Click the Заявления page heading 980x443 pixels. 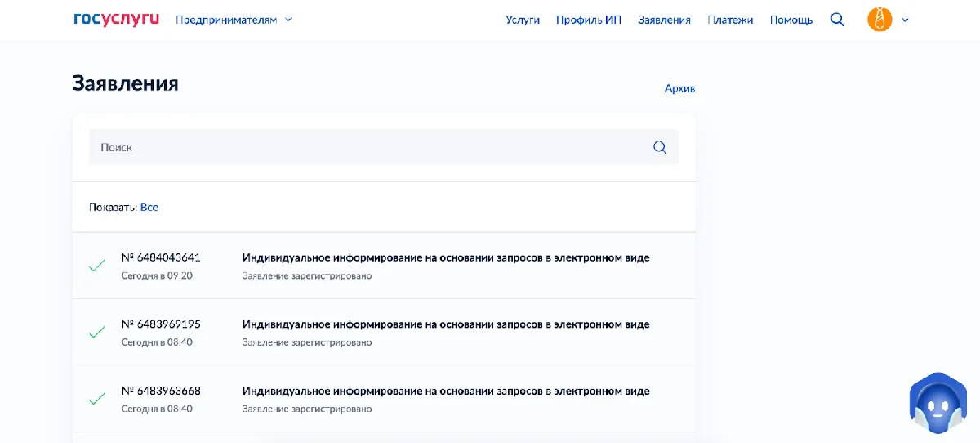(126, 83)
